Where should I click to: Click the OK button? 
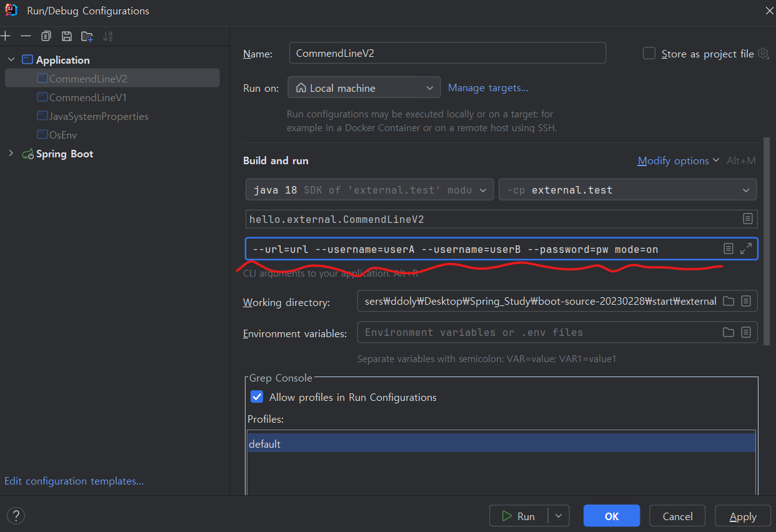tap(612, 516)
